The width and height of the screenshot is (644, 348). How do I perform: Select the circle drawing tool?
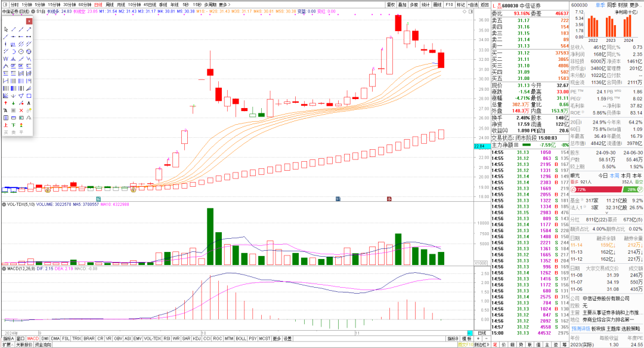[x=21, y=51]
